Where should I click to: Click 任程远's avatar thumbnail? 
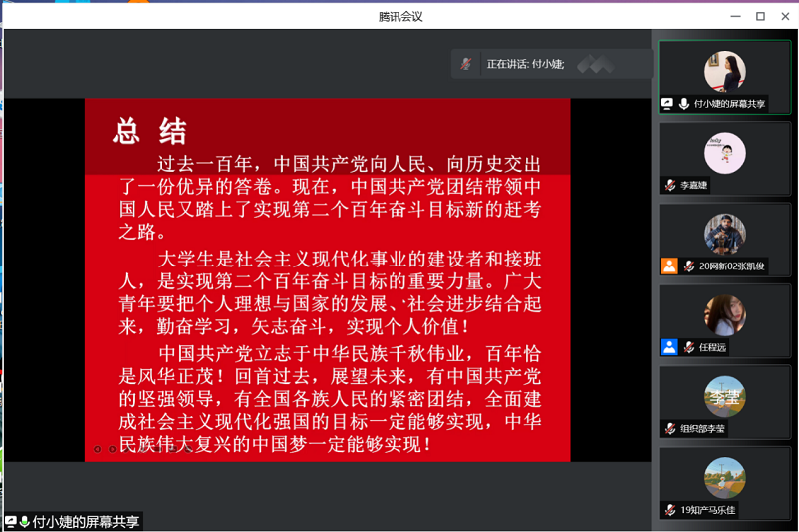(724, 315)
